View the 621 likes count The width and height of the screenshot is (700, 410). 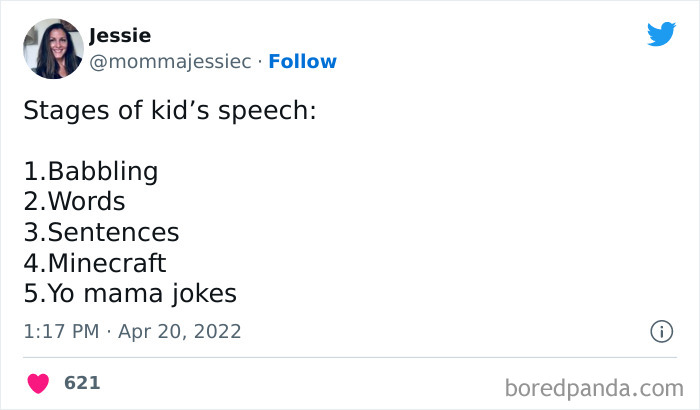82,383
